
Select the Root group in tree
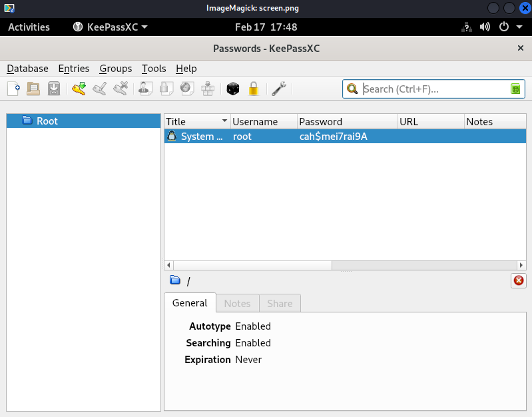pos(83,121)
